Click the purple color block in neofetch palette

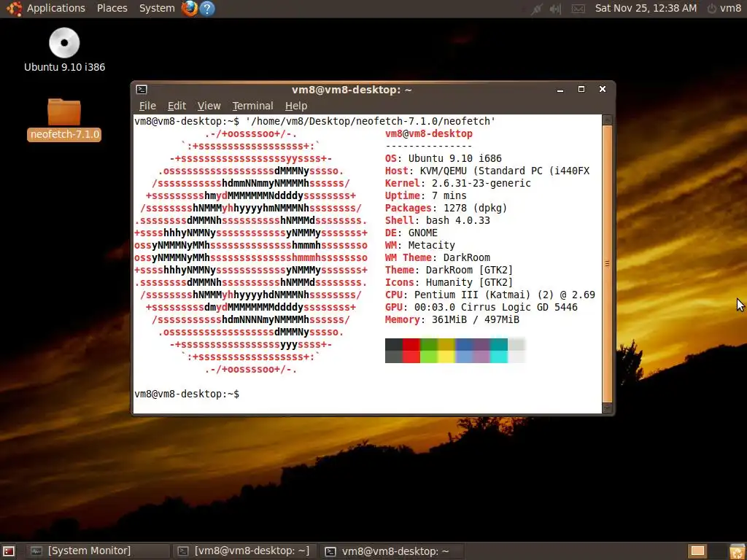481,351
